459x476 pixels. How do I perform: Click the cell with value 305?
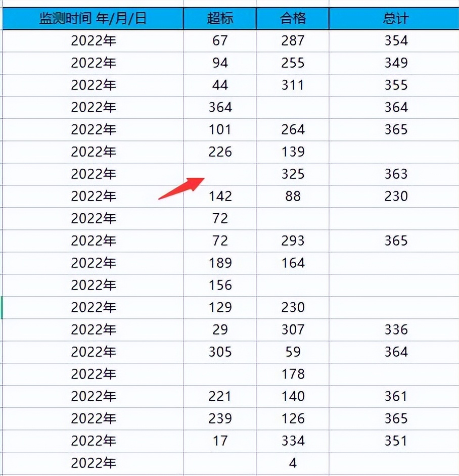pyautogui.click(x=220, y=352)
